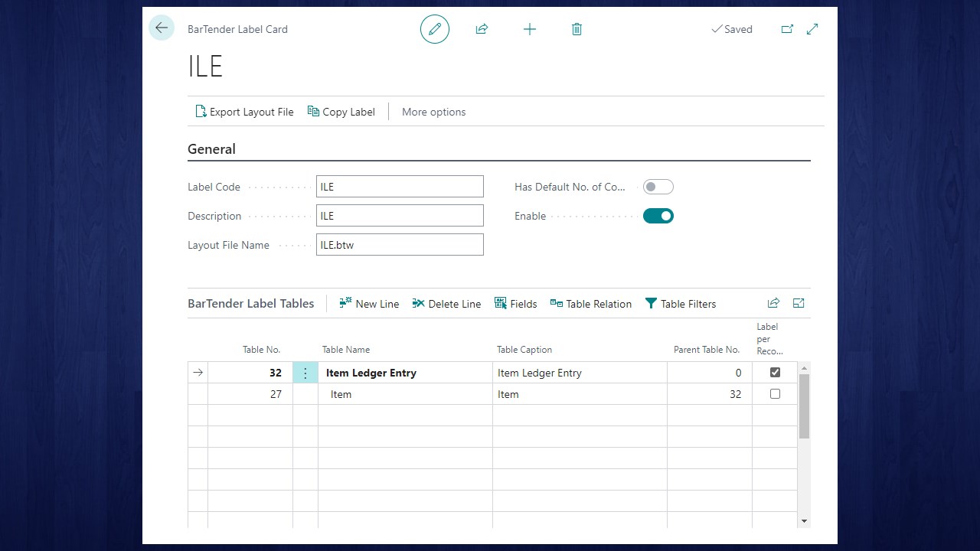Open Table Filters action
The image size is (980, 551).
click(x=681, y=304)
